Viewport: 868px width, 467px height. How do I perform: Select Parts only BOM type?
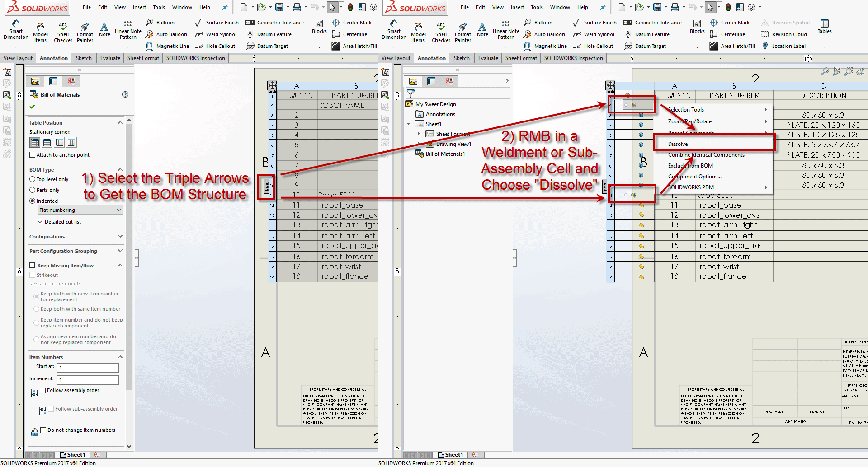coord(32,190)
